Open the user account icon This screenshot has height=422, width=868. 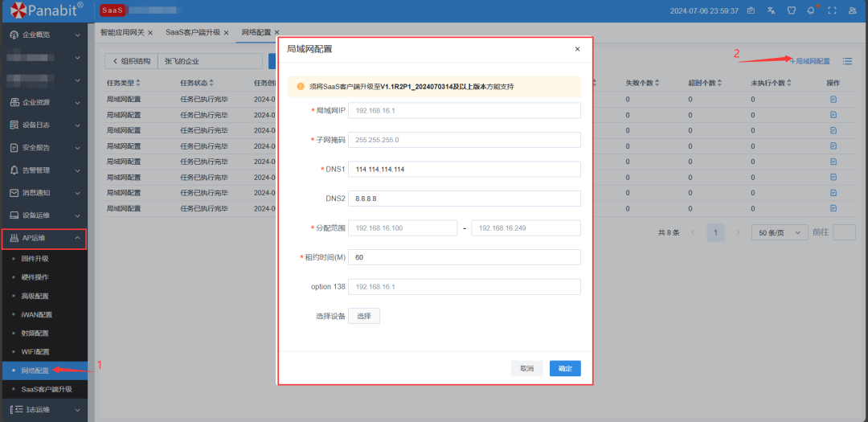(852, 10)
